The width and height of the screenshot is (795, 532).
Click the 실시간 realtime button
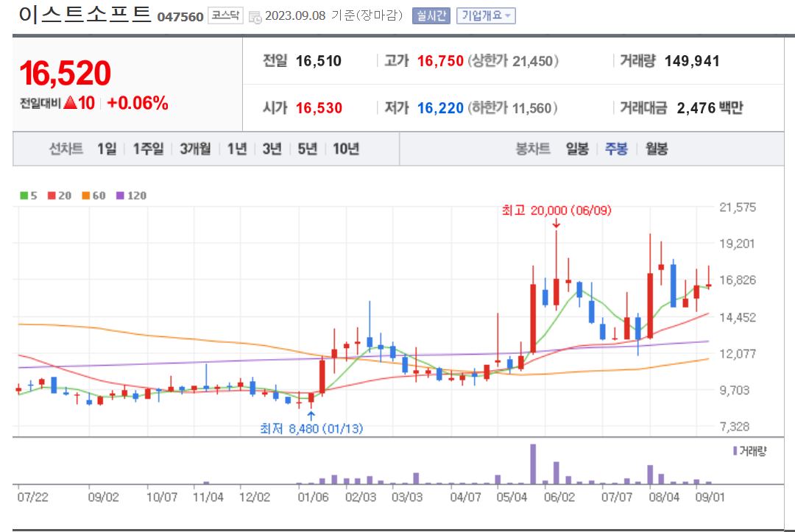[x=431, y=15]
